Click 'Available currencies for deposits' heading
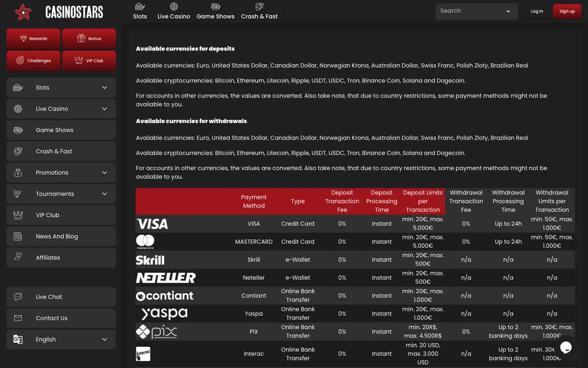Image resolution: width=588 pixels, height=368 pixels. 185,49
